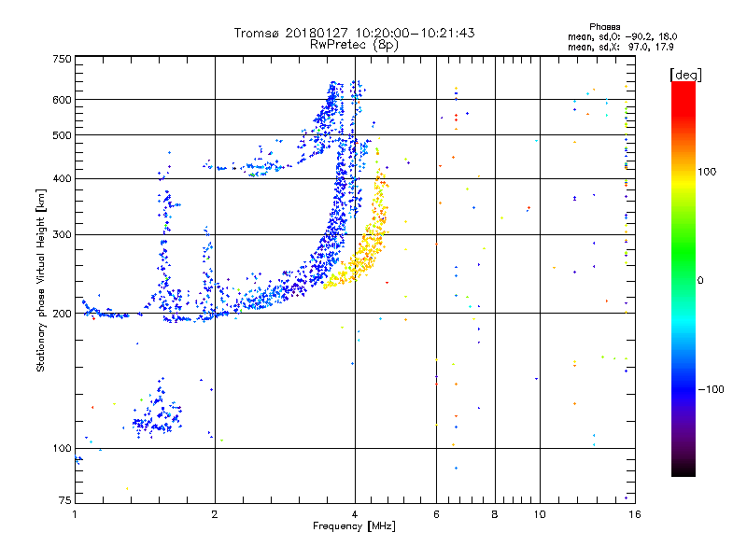Click the colorbar tick label '100'

[707, 172]
